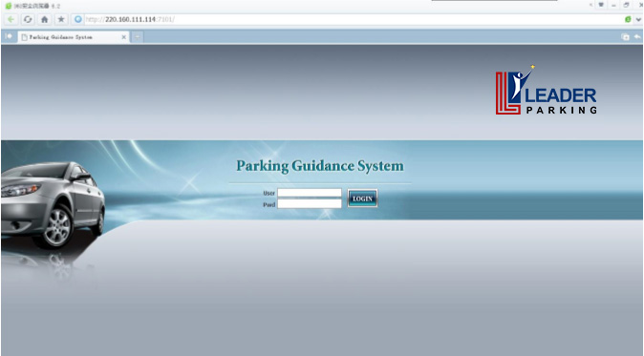Click the browser logo in the title bar
The image size is (644, 356).
pyautogui.click(x=9, y=6)
